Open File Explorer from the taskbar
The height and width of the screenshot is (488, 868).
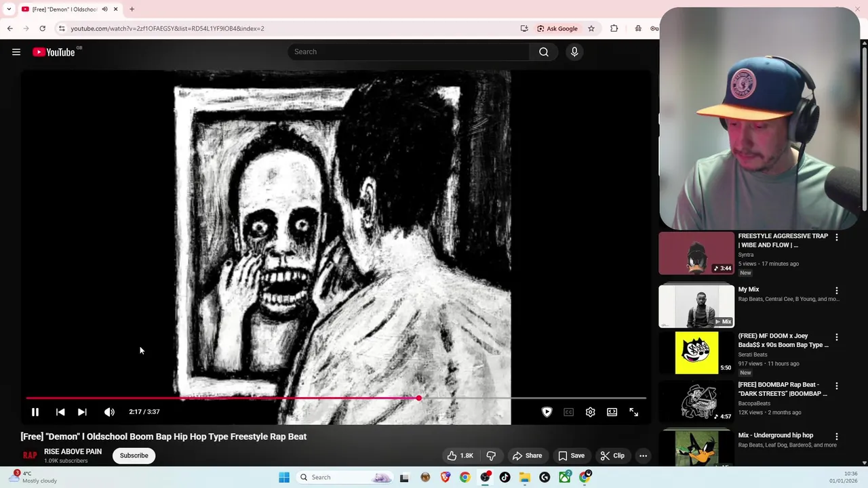[524, 477]
